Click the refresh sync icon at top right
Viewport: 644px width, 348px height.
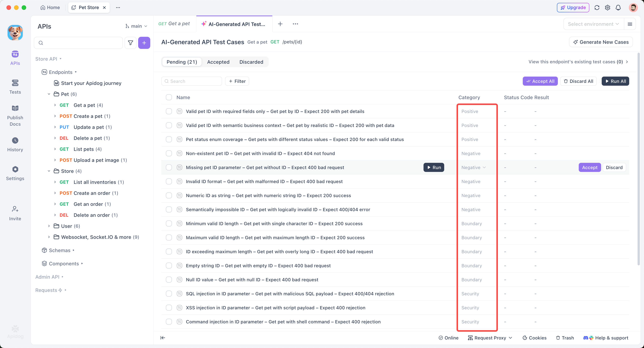click(x=597, y=8)
